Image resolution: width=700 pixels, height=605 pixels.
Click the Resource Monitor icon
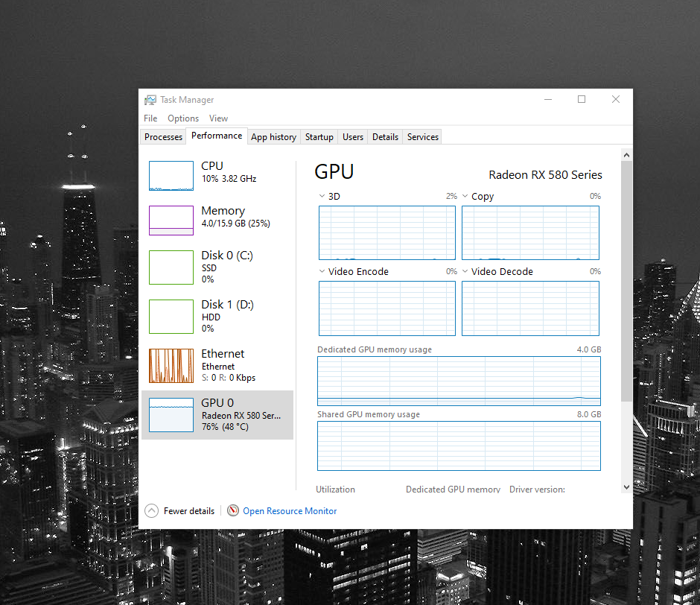point(232,510)
